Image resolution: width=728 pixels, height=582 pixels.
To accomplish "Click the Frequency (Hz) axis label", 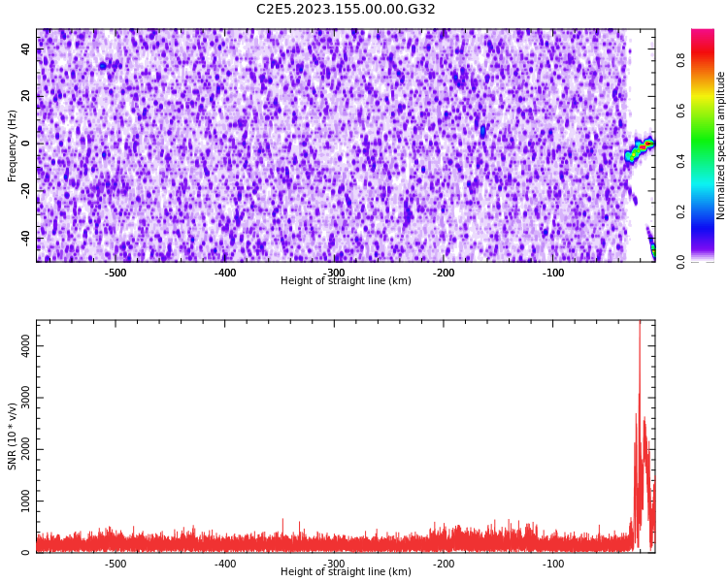I will [12, 145].
